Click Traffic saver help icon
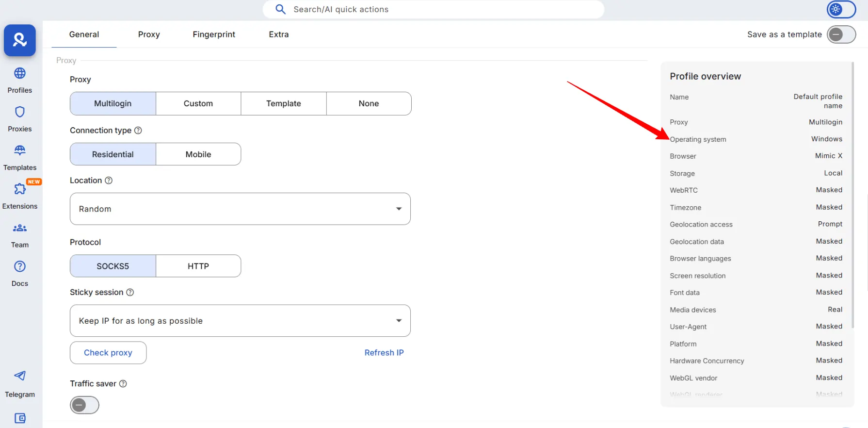Viewport: 868px width, 428px height. pos(123,384)
